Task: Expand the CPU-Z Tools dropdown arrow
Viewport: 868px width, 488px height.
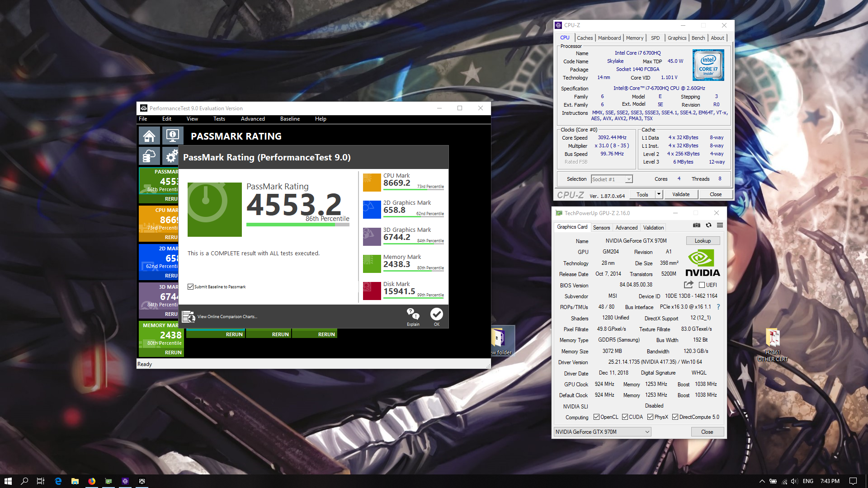Action: [x=659, y=194]
